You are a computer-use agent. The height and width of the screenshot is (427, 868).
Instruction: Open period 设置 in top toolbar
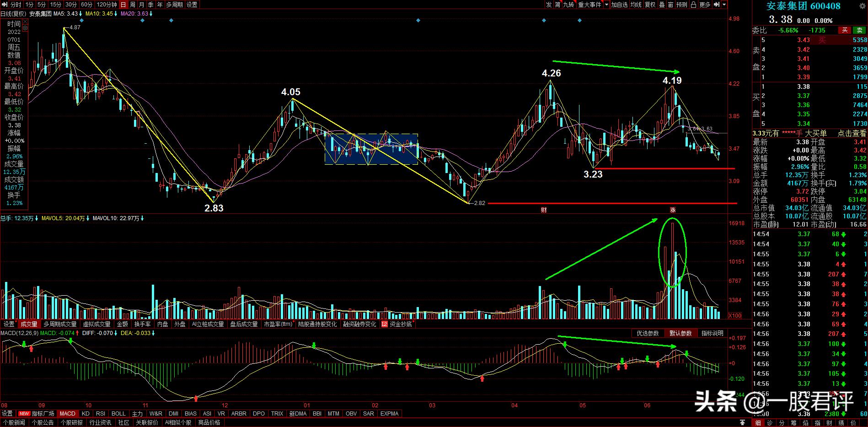192,5
